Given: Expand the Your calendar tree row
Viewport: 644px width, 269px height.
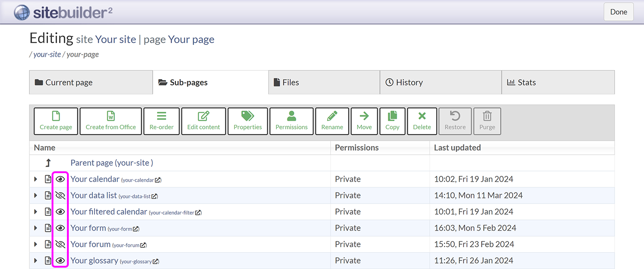Looking at the screenshot, I should pos(36,179).
